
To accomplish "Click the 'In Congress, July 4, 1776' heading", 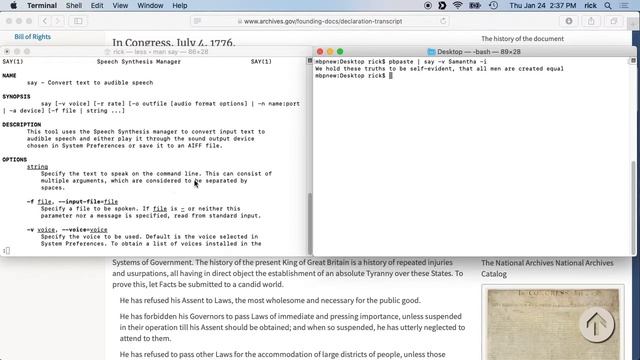I will tap(174, 42).
